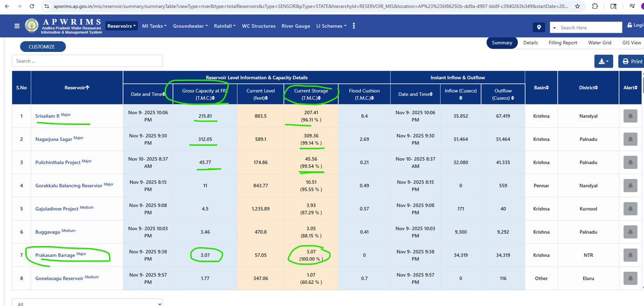The height and width of the screenshot is (306, 644).
Task: Open the Gajuladinne Project link
Action: [56, 208]
